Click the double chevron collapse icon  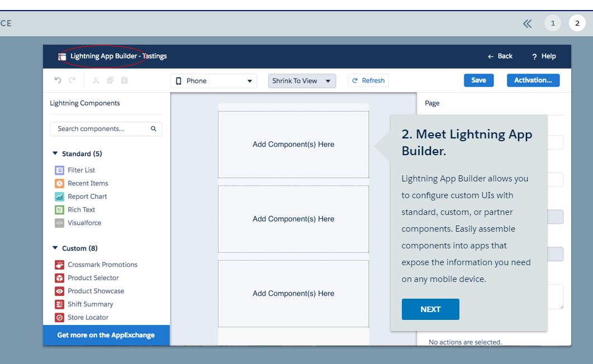coord(528,24)
